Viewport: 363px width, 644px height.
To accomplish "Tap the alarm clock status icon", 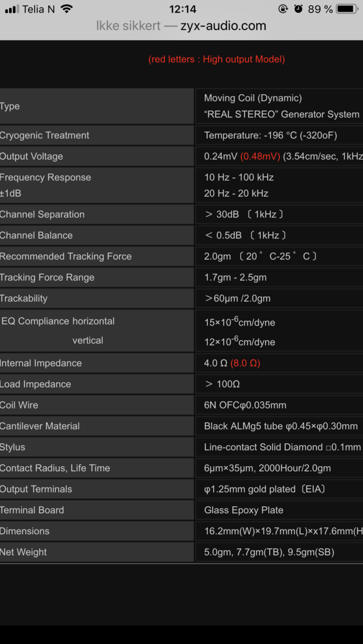I will 299,9.
